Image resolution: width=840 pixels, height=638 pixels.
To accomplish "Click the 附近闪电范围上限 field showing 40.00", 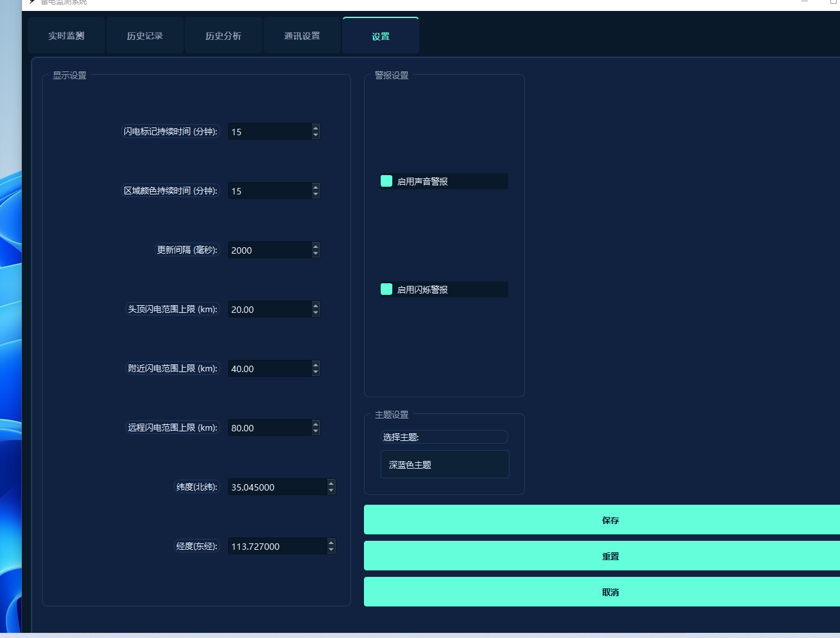I will [x=269, y=368].
